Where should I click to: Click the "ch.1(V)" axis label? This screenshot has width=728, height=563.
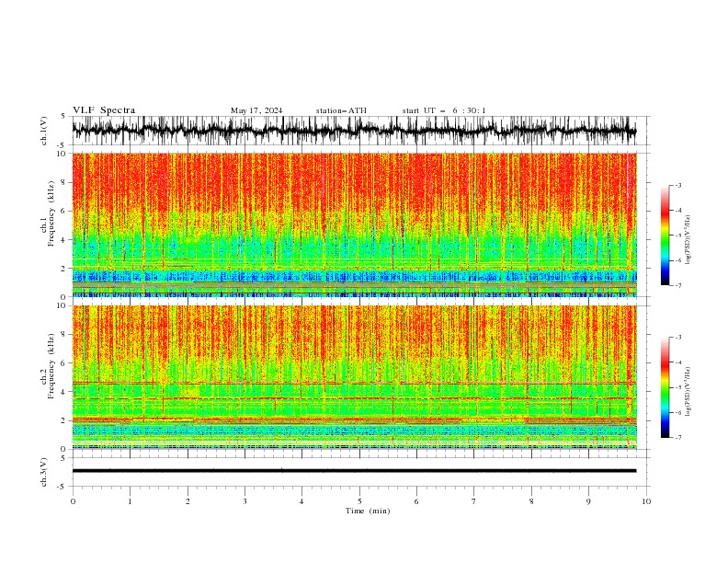tap(44, 131)
